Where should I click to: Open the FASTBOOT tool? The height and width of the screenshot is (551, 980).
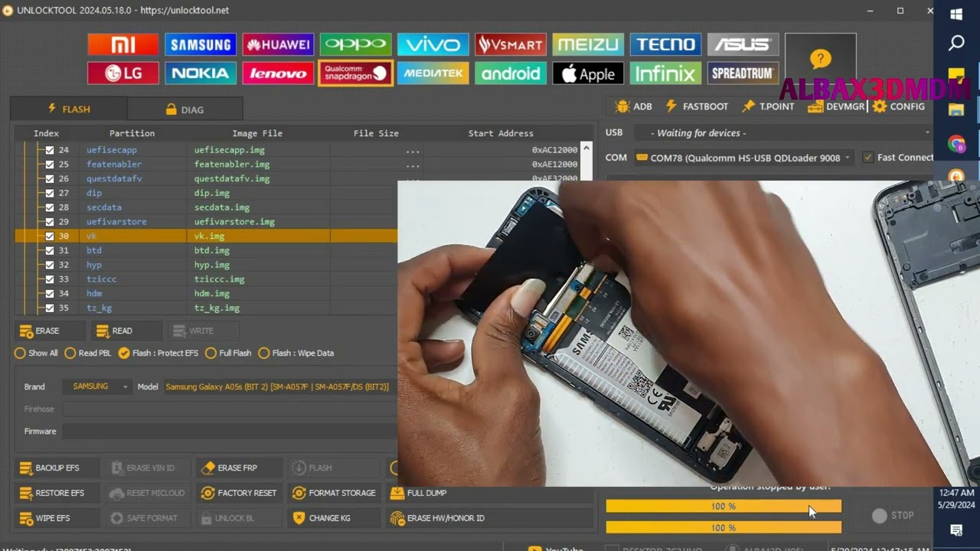[697, 106]
